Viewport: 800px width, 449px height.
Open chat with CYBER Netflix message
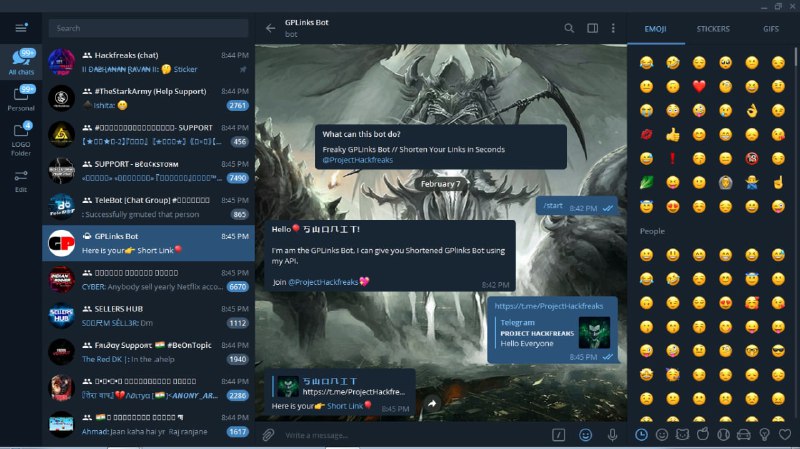[148, 279]
